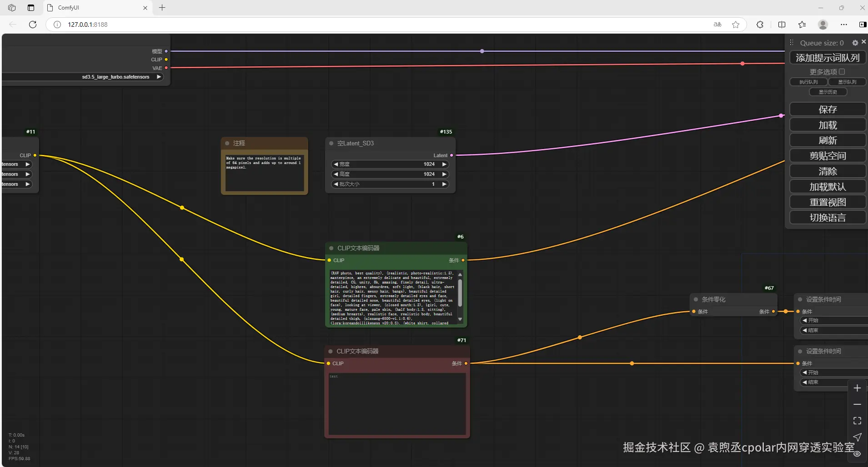Go back with the browser back arrow

pyautogui.click(x=13, y=25)
